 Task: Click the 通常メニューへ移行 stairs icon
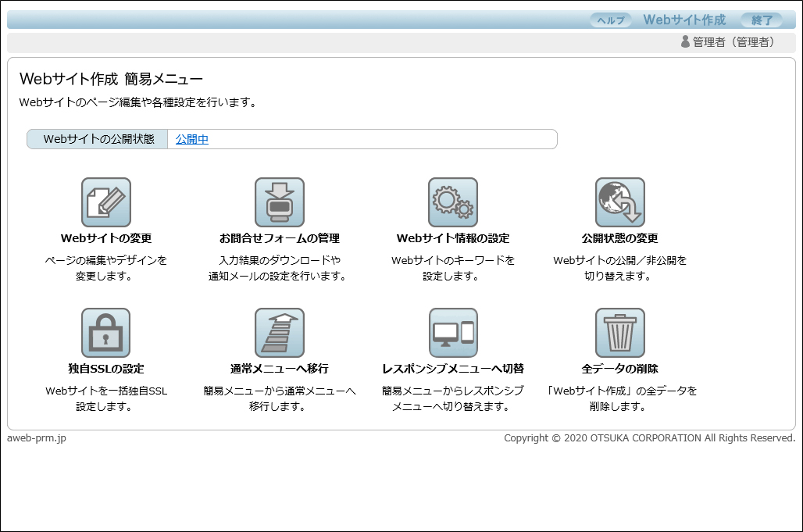(x=280, y=333)
